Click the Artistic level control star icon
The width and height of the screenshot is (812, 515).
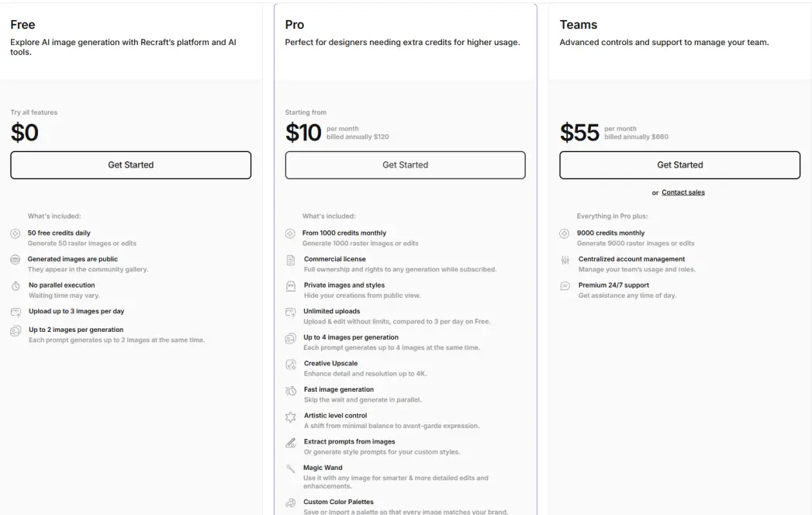click(291, 416)
